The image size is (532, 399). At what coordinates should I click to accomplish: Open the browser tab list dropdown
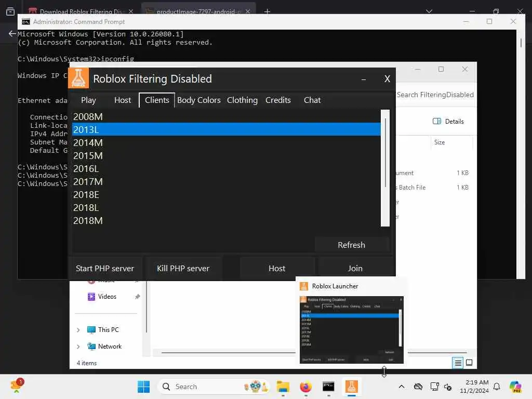[x=429, y=11]
